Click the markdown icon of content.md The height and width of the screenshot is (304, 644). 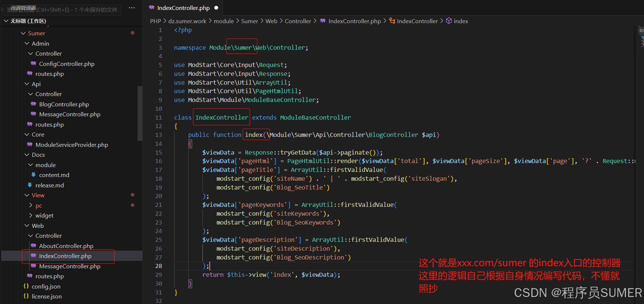[x=33, y=175]
